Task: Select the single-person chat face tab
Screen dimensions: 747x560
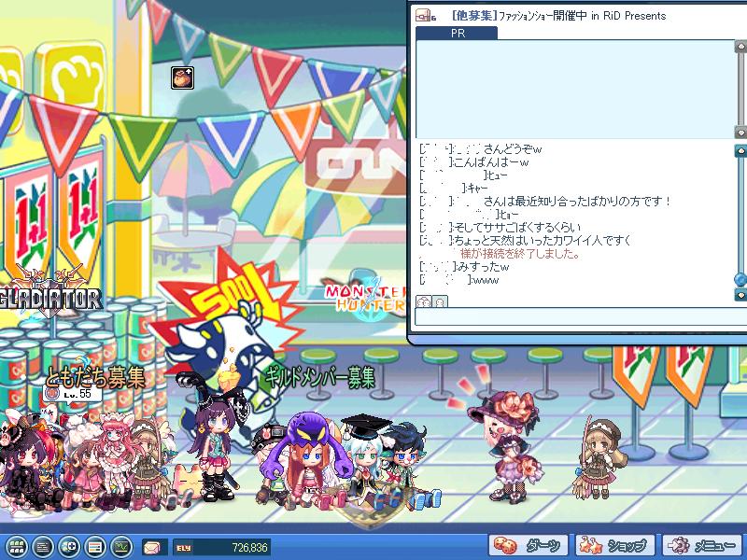Action: [440, 301]
